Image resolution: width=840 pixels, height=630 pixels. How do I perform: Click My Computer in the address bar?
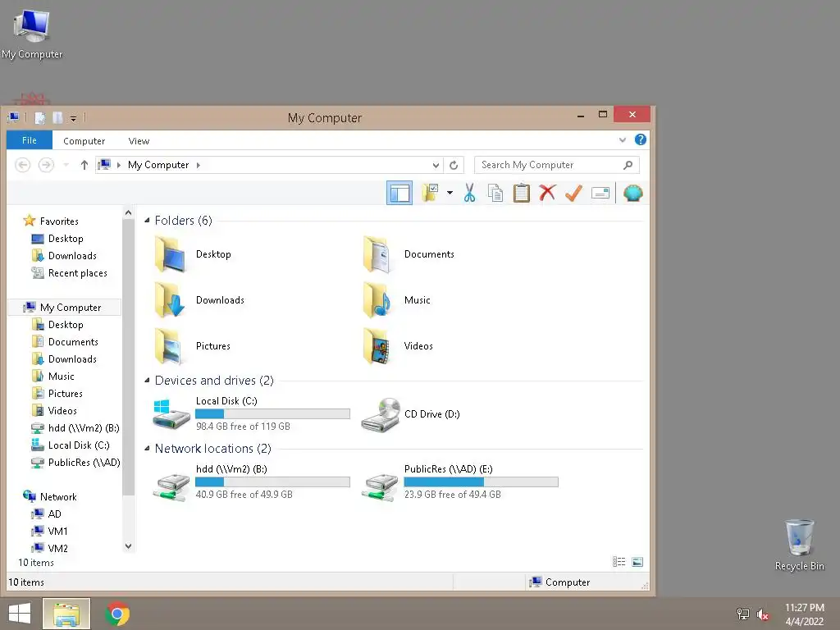158,165
